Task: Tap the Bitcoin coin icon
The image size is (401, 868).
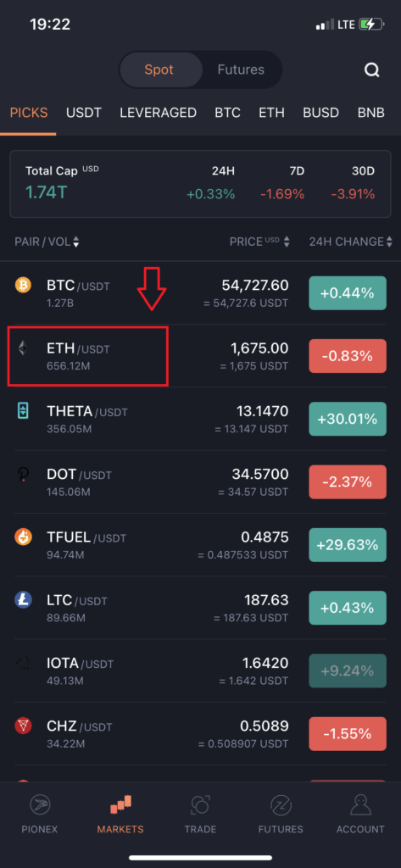Action: click(23, 286)
